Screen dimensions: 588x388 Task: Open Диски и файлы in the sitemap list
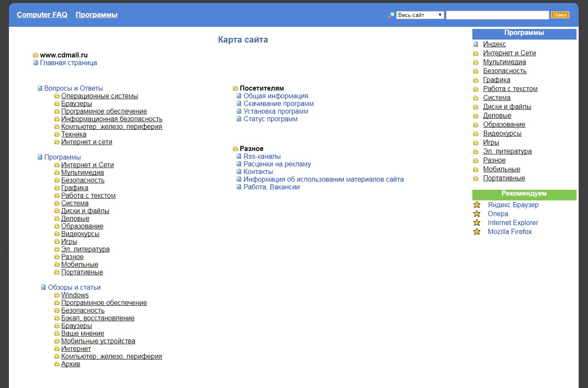tap(85, 211)
